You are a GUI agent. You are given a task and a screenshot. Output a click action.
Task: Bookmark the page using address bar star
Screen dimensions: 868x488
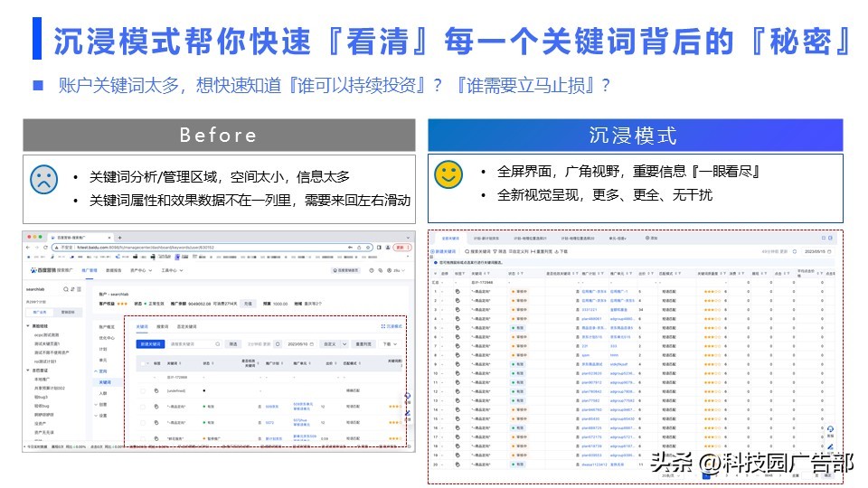click(x=369, y=248)
